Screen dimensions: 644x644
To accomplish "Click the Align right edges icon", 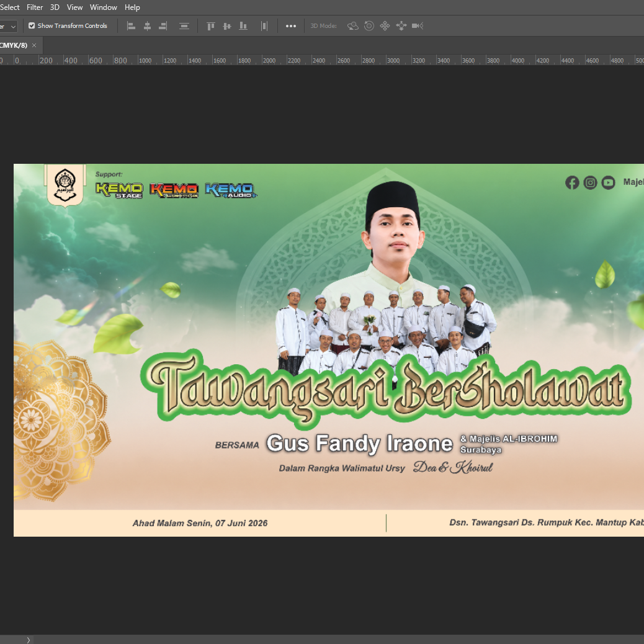I will [x=163, y=26].
